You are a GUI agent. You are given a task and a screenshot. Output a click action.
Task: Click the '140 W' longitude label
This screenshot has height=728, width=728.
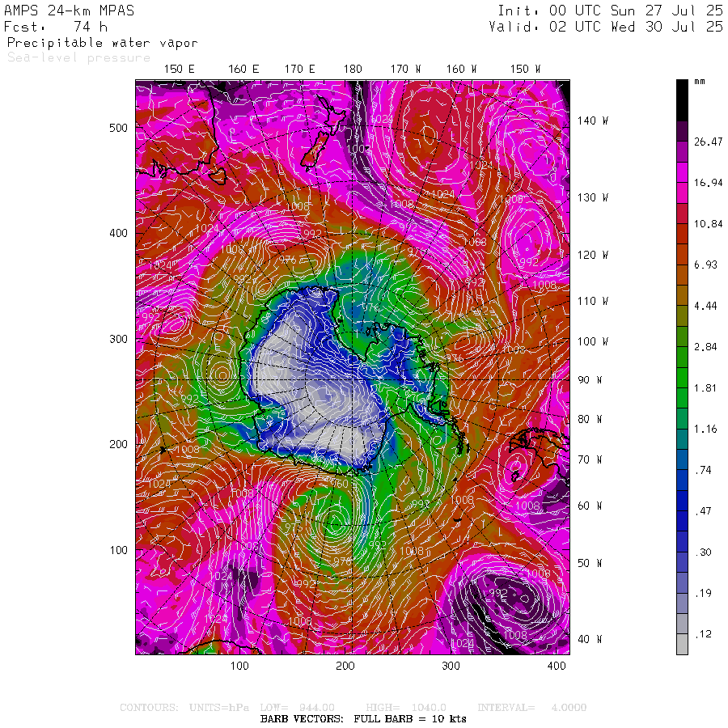click(x=592, y=121)
